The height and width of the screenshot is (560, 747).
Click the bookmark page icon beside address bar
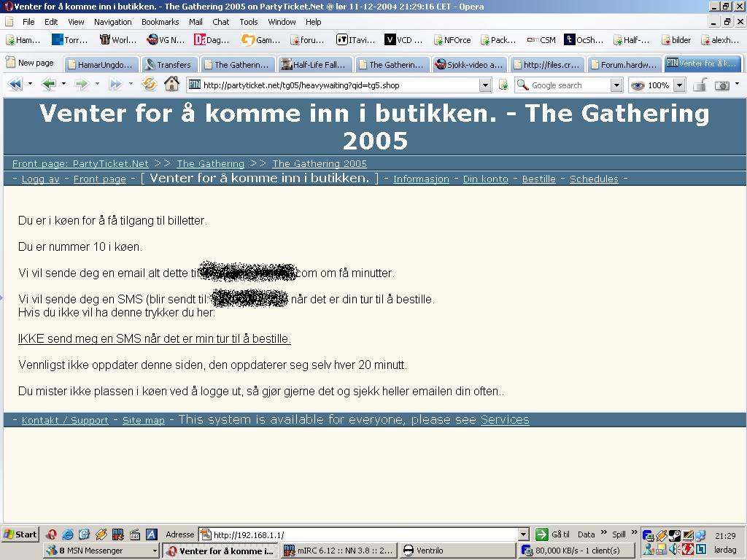pos(503,85)
